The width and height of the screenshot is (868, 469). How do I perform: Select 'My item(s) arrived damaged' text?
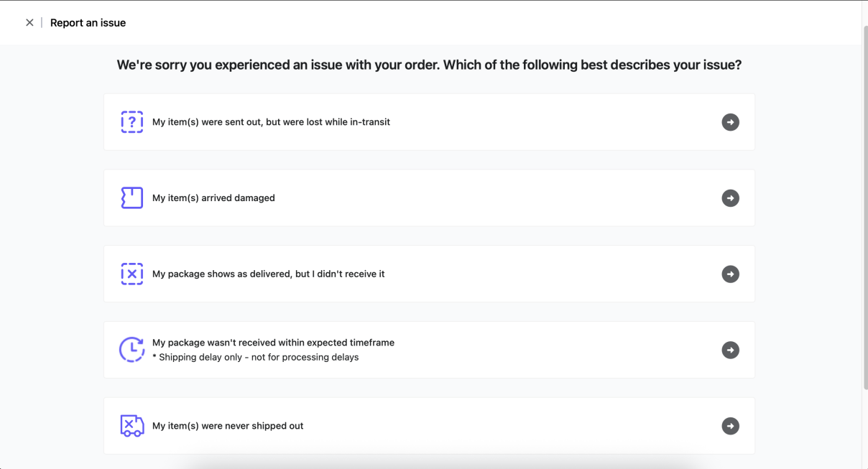[x=213, y=198]
